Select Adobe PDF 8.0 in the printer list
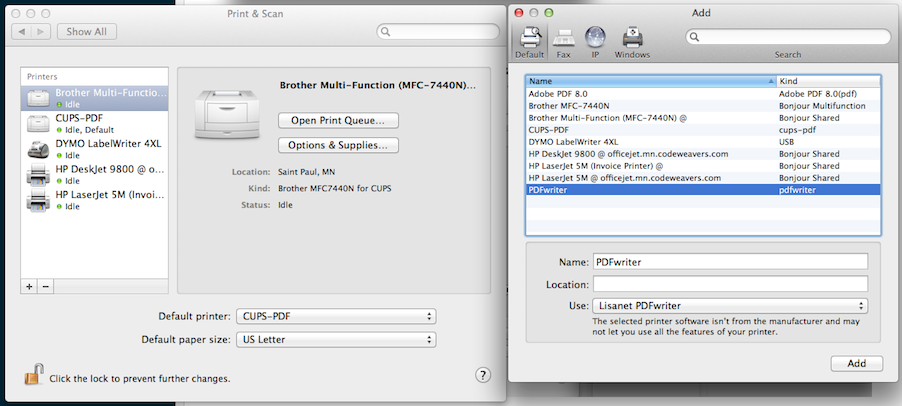Image resolution: width=902 pixels, height=406 pixels. click(650, 93)
